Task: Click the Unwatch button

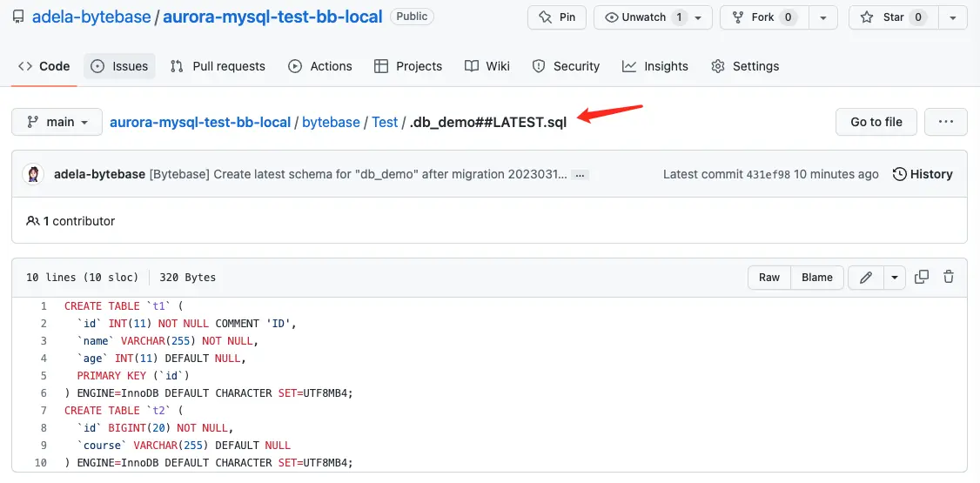Action: pyautogui.click(x=644, y=17)
